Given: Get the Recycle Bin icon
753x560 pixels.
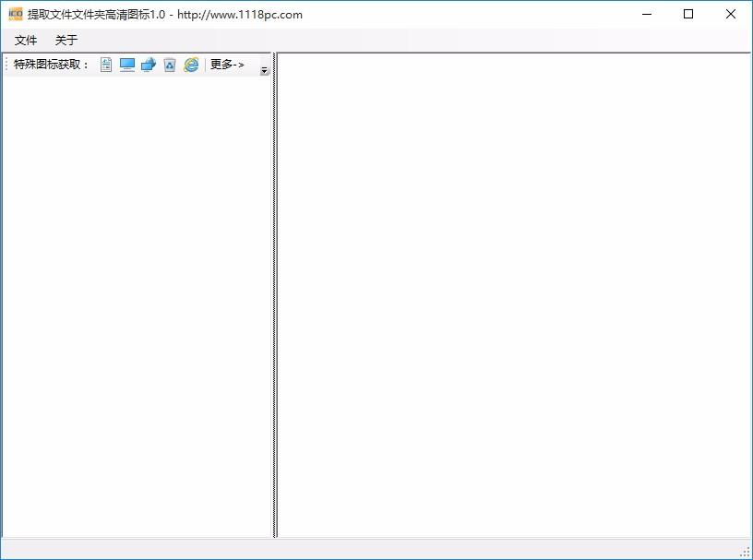Looking at the screenshot, I should coord(170,65).
